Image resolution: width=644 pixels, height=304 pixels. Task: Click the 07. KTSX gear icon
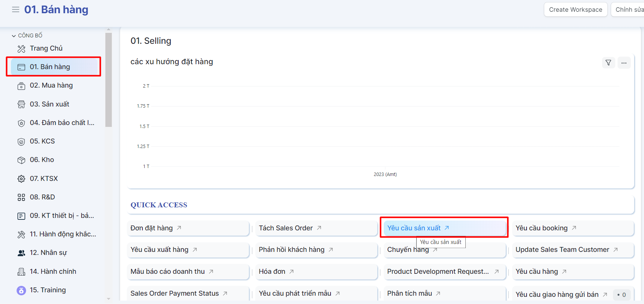coord(21,179)
